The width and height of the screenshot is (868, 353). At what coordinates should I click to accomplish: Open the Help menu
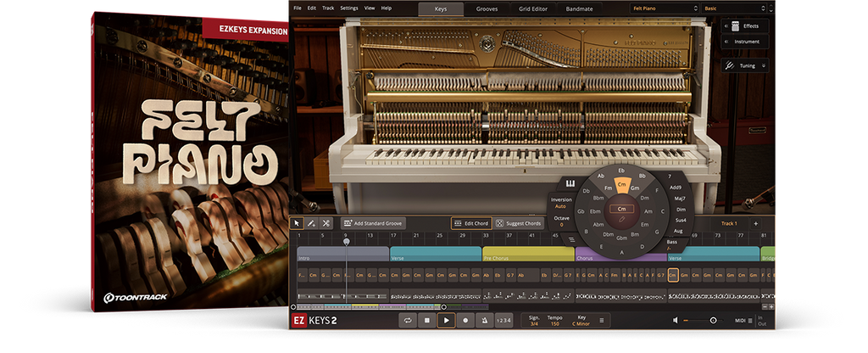[387, 8]
